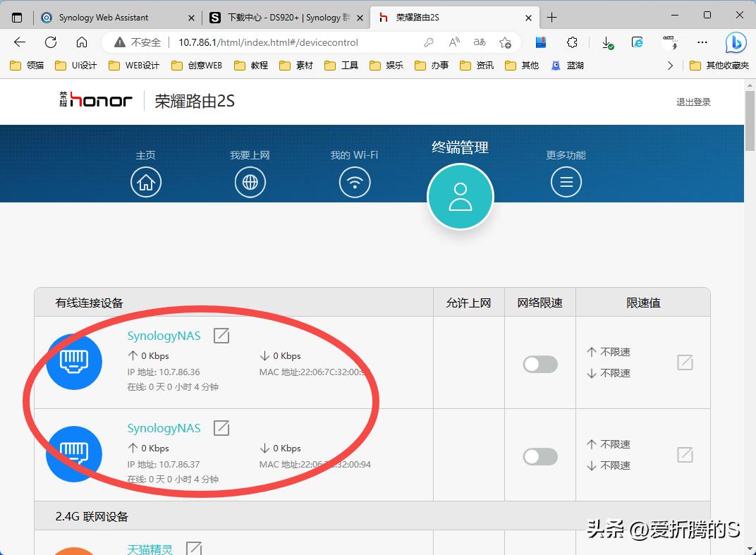Toggle network limit for second SynologyNAS
The height and width of the screenshot is (555, 756).
point(539,456)
